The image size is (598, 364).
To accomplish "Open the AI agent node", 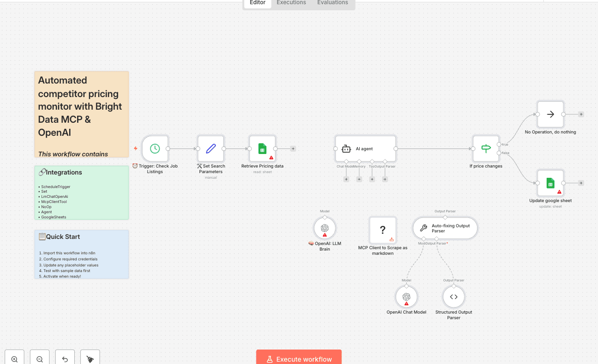I will pos(365,148).
